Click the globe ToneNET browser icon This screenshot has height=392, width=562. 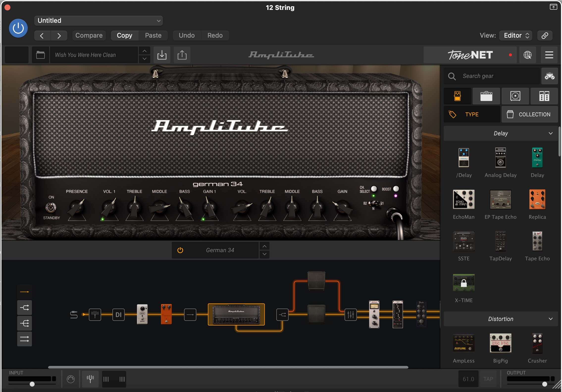pyautogui.click(x=528, y=55)
